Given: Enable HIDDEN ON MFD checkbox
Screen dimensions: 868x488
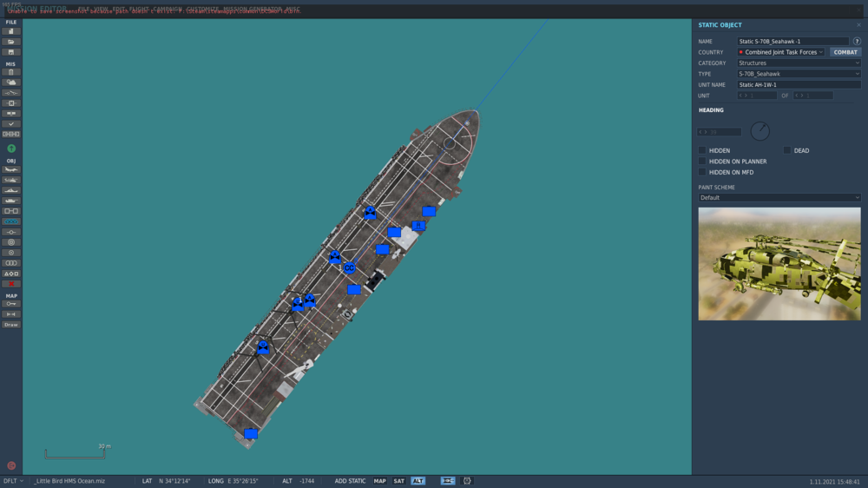Looking at the screenshot, I should pyautogui.click(x=702, y=172).
